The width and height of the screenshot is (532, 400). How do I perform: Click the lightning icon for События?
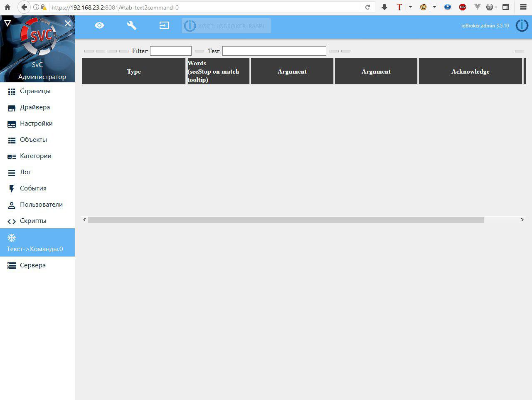point(12,189)
